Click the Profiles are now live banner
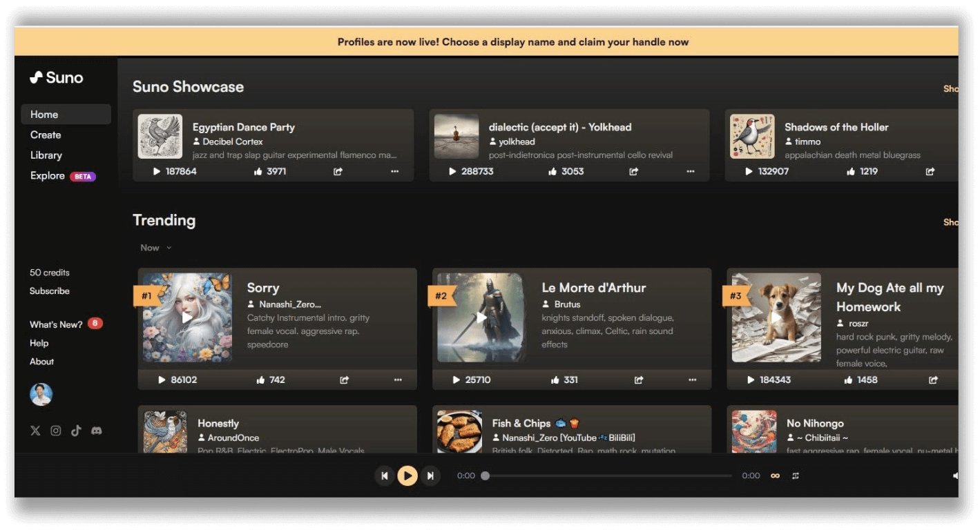 point(486,41)
